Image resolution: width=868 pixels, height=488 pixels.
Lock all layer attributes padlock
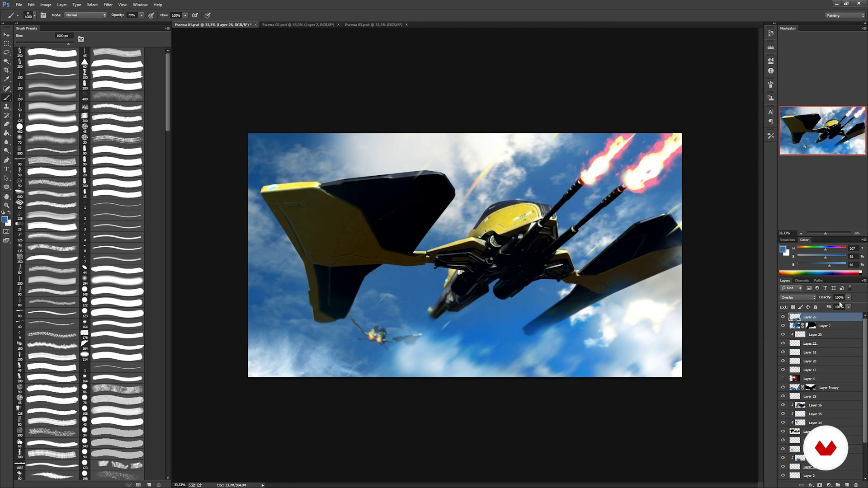tap(816, 307)
